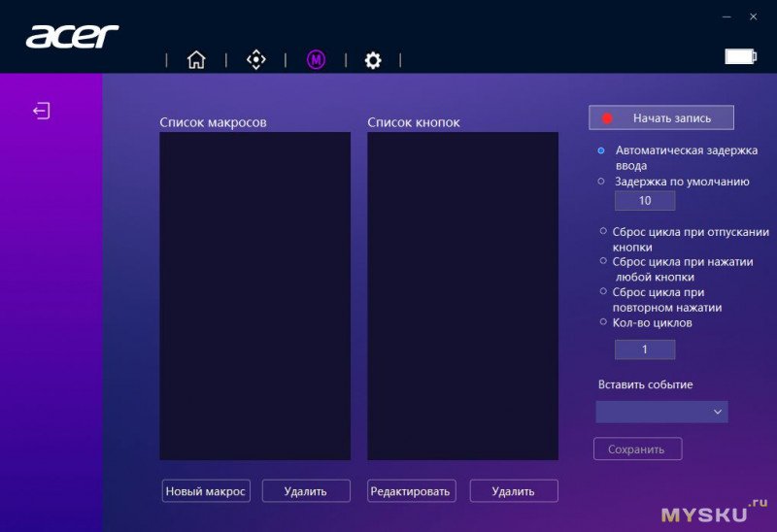Viewport: 777px width, 532px height.
Task: Select the "Кол-во циклов" radio button
Action: click(601, 322)
